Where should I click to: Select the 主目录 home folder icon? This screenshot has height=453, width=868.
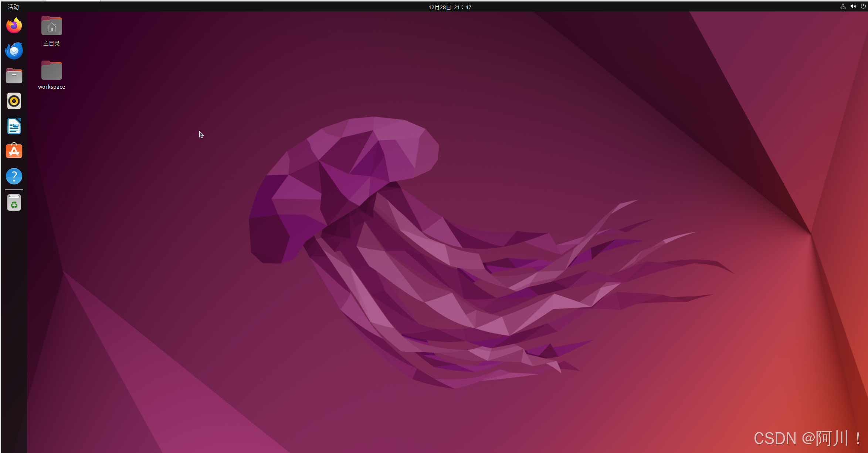(52, 26)
